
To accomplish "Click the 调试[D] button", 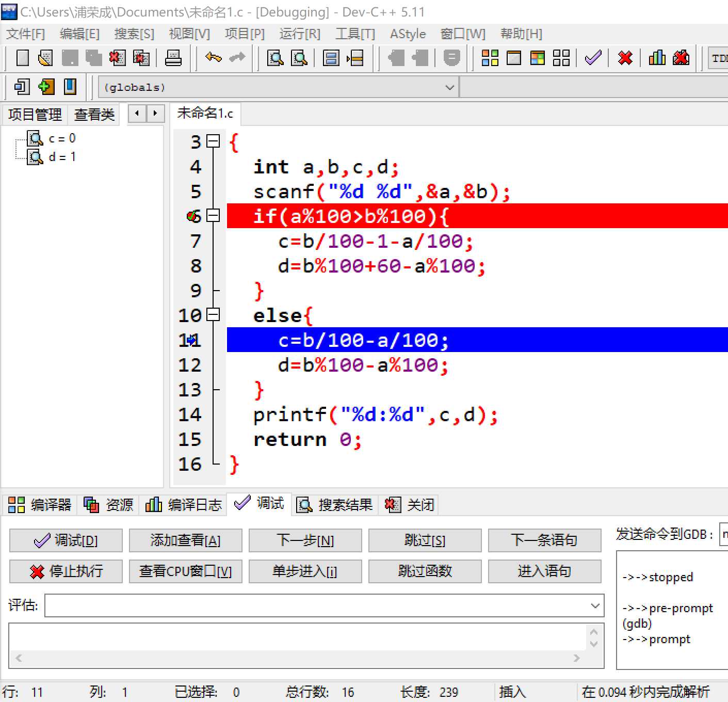I will click(66, 540).
